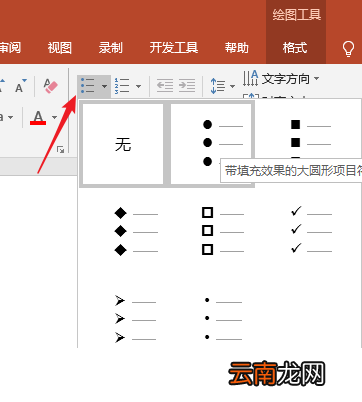Viewport: 362px width, 402px height.
Task: Clear all formatting with eraser icon
Action: click(x=50, y=86)
